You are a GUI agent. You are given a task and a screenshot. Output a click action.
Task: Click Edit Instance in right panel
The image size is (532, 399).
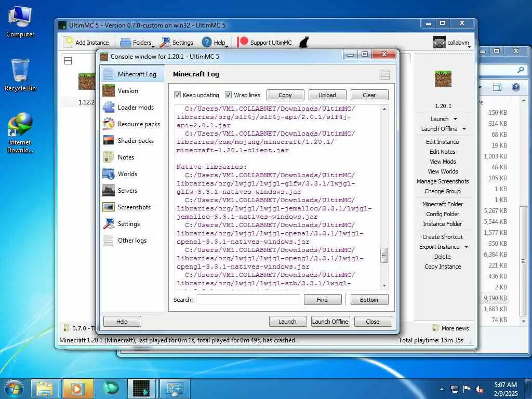[x=443, y=142]
